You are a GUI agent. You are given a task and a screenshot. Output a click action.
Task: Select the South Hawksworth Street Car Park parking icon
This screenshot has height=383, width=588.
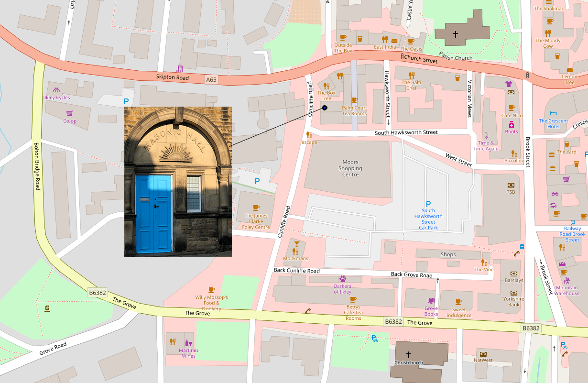coord(428,204)
